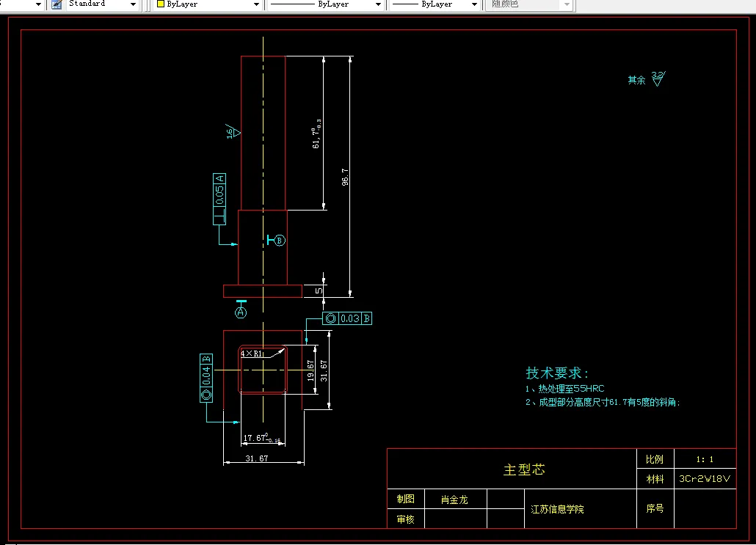Viewport: 756px width, 545px height.
Task: Select the 0.03 B concentricity tolerance frame
Action: 347,318
